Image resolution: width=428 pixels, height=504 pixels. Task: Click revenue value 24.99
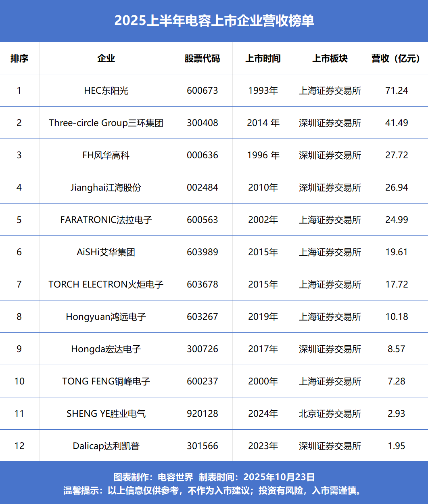397,220
